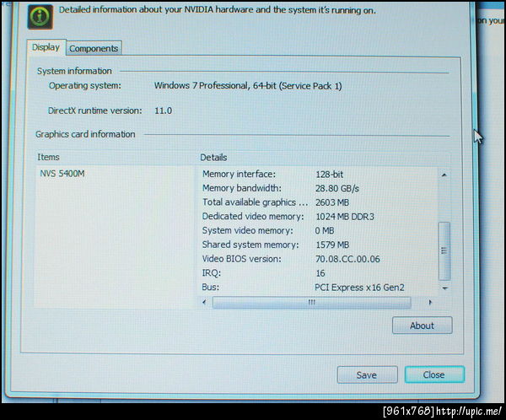Click the 1024 MB DDR3 value
The width and height of the screenshot is (506, 420).
coord(345,217)
